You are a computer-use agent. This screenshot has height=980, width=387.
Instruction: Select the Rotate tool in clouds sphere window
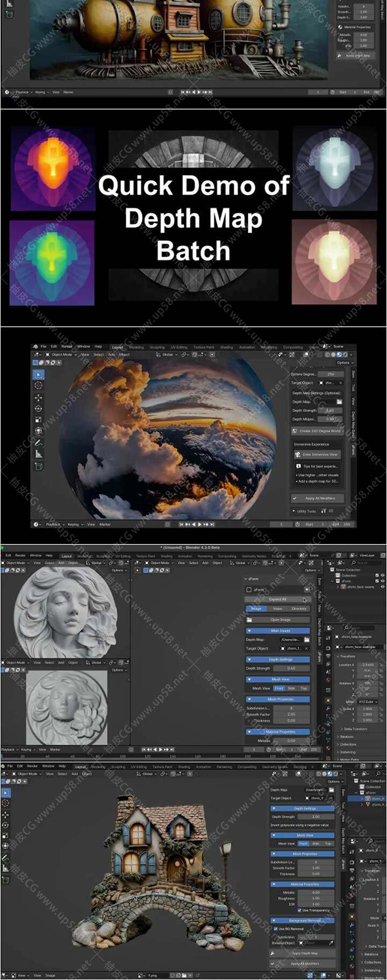click(39, 409)
